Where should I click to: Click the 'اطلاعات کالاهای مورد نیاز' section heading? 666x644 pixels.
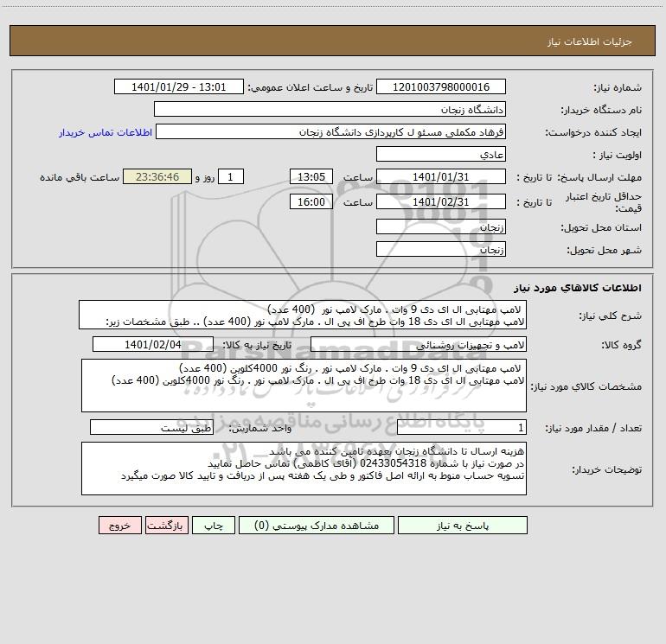(x=577, y=287)
